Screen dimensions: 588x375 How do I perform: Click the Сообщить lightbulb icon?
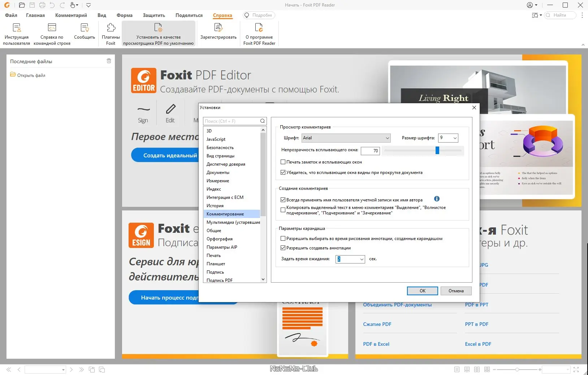coord(85,28)
